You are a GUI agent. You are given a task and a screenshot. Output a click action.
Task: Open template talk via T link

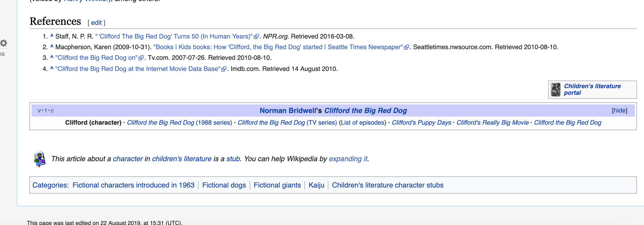click(x=46, y=111)
